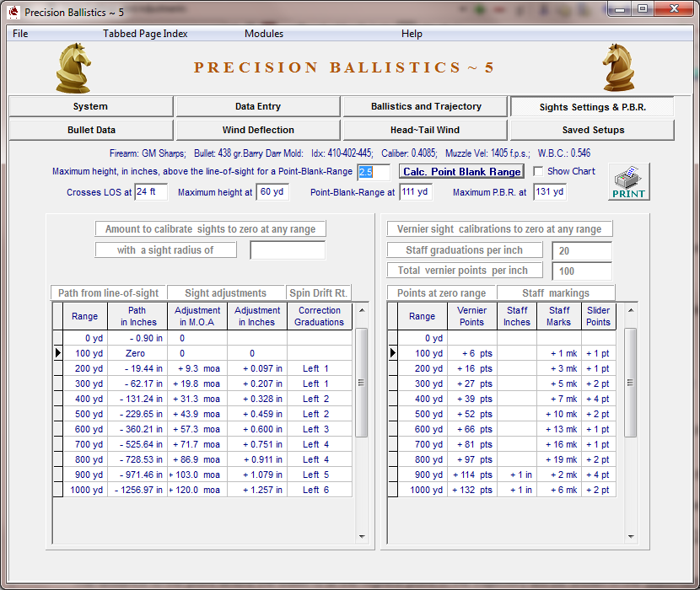Switch to the Data Entry tab
This screenshot has height=590, width=700.
(x=258, y=106)
